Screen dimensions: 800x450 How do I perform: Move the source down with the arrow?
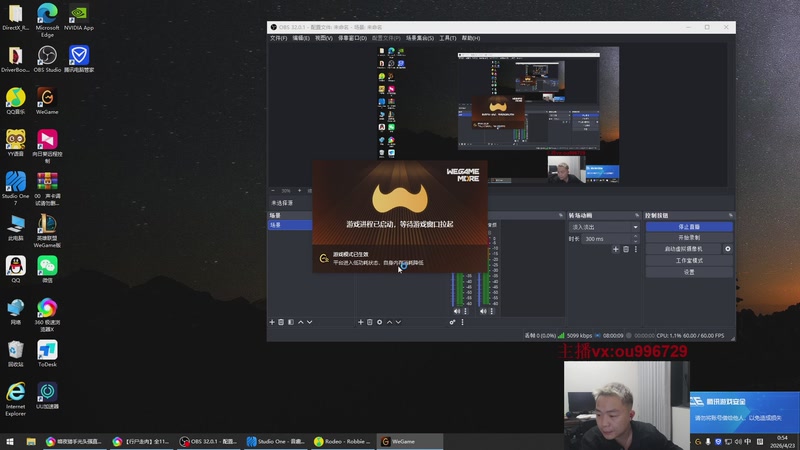398,322
